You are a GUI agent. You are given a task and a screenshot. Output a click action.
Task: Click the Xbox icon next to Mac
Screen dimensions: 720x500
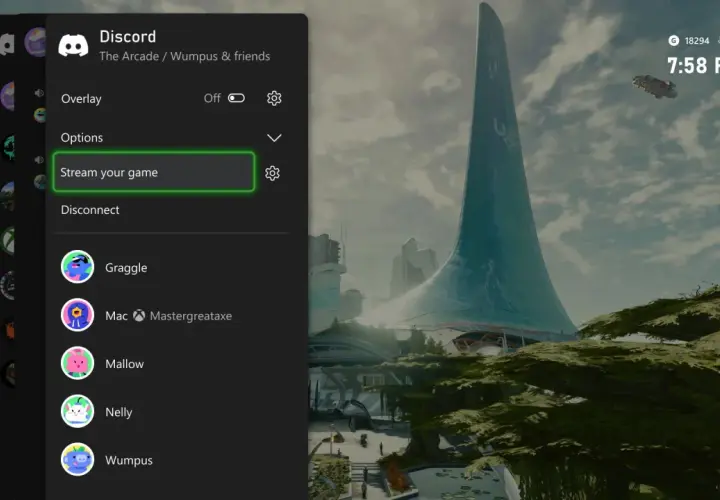[139, 315]
